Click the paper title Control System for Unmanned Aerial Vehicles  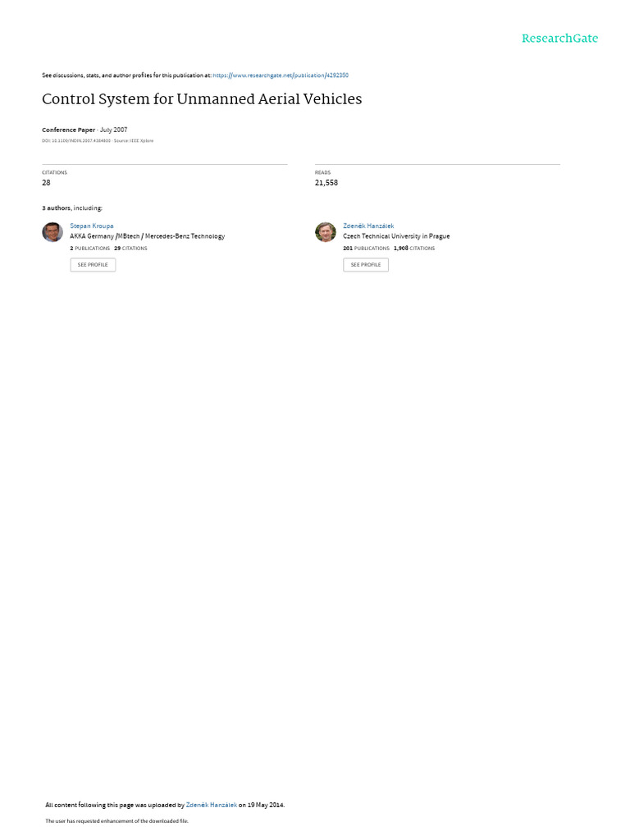202,99
